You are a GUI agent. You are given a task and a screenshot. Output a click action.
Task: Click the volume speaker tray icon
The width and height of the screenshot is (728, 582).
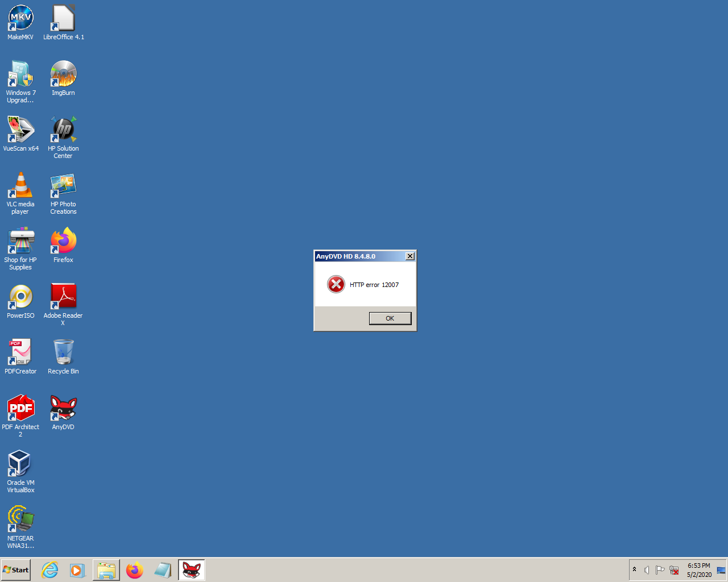647,570
